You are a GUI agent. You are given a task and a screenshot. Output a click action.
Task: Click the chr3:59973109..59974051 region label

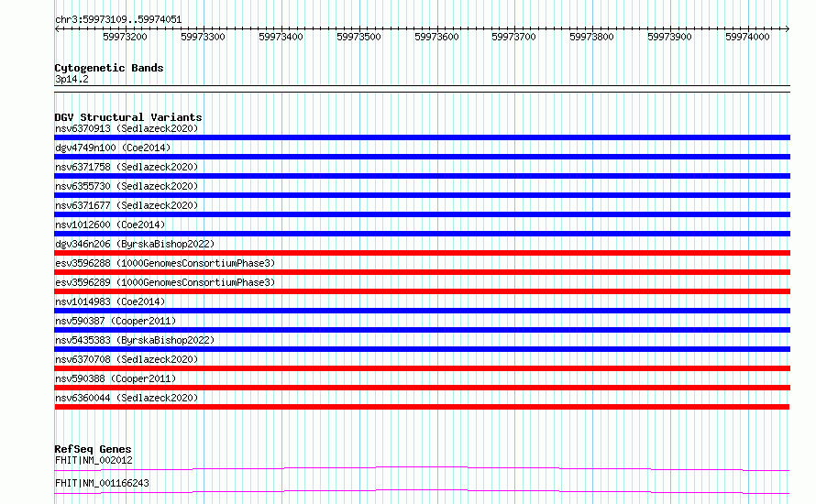[x=118, y=20]
